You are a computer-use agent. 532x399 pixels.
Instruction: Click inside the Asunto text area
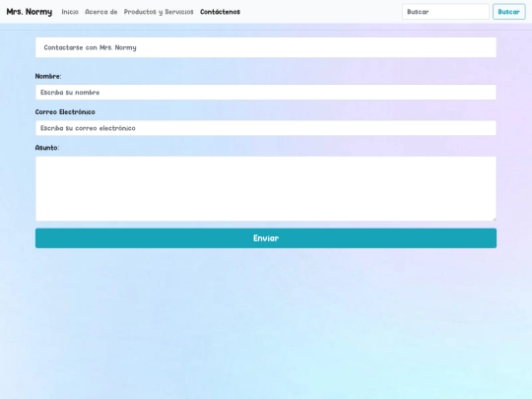click(x=266, y=188)
